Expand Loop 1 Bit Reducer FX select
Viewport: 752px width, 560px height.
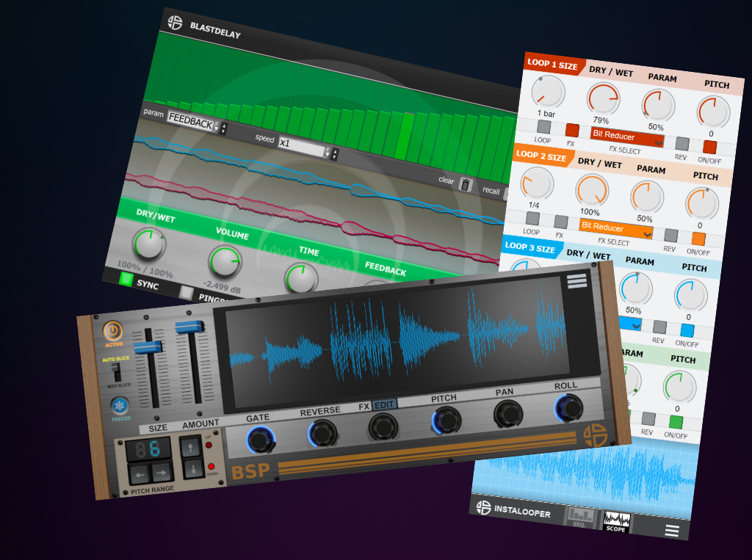tap(627, 137)
